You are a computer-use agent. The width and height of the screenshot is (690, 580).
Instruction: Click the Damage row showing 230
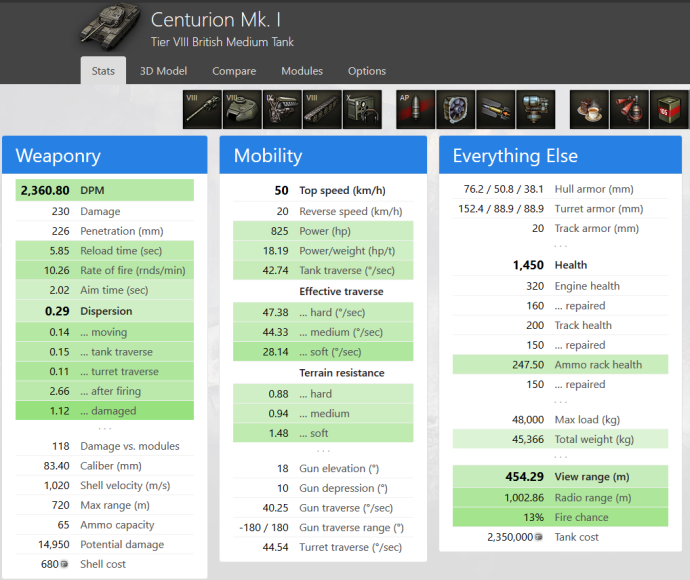click(x=105, y=211)
